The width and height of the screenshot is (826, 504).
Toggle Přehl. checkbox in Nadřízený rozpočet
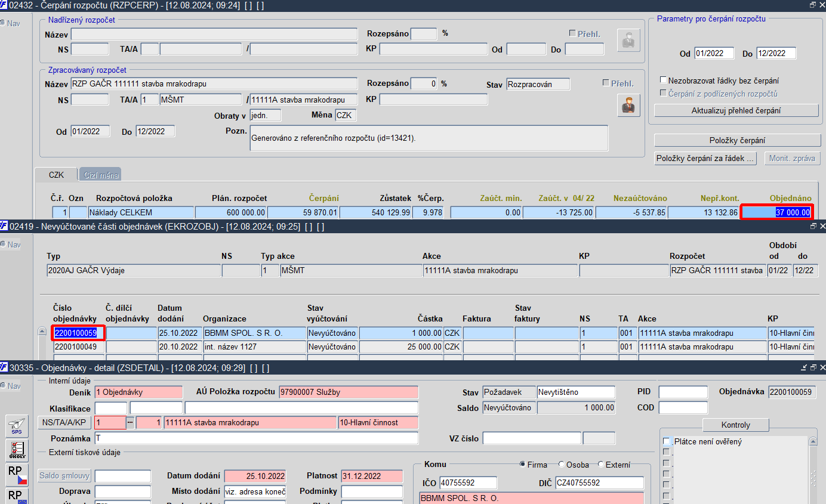pyautogui.click(x=572, y=33)
